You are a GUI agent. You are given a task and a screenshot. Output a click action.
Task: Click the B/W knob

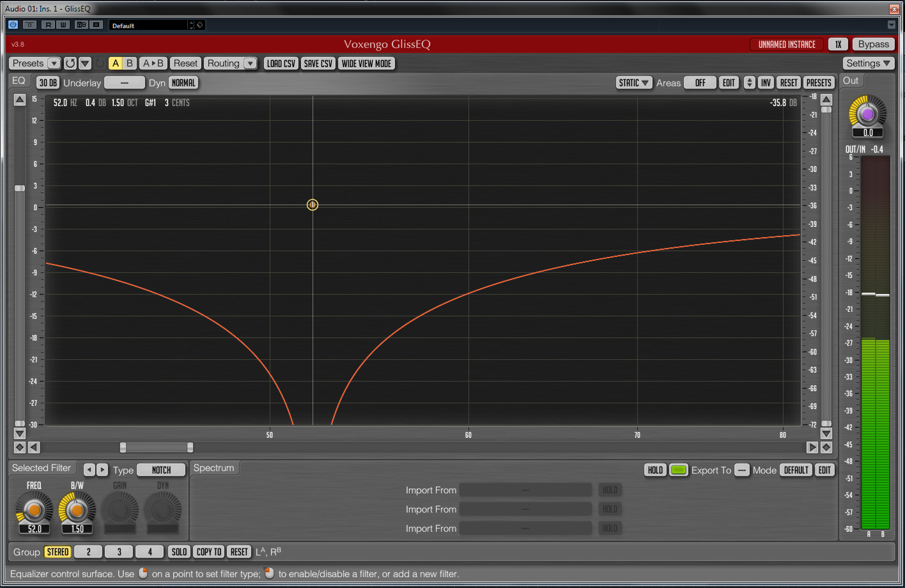[77, 510]
